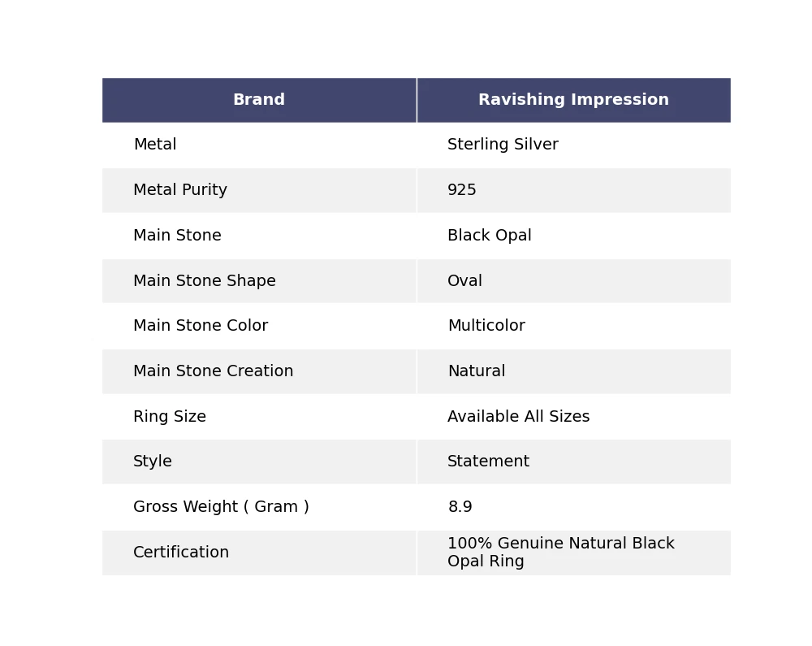
Task: Click the "Black Opal" main stone value
Action: (x=490, y=236)
